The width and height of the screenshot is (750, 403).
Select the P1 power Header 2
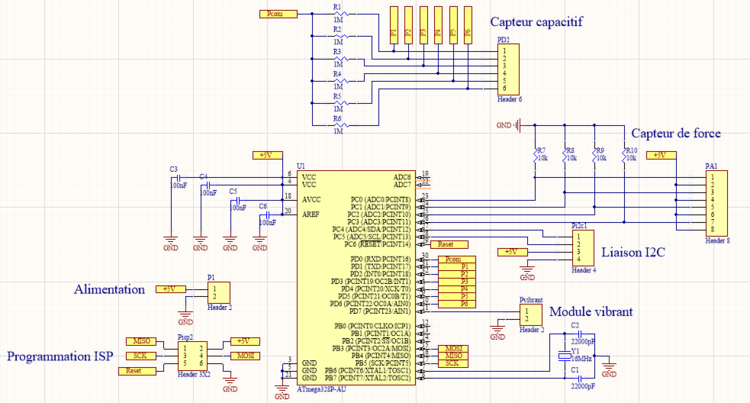pos(215,292)
